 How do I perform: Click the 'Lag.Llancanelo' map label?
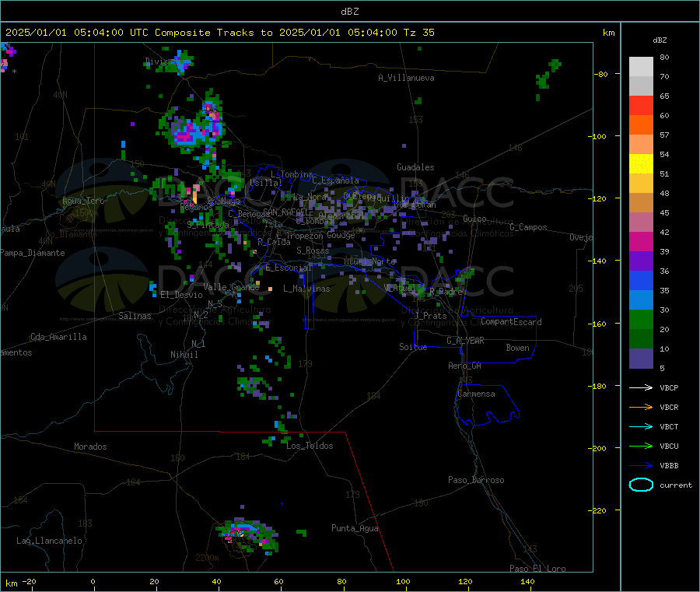49,541
